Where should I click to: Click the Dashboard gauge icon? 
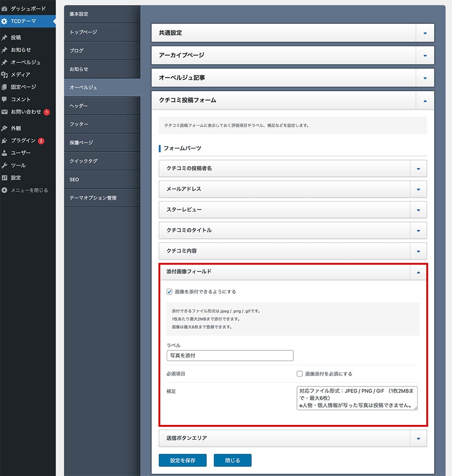(5, 9)
